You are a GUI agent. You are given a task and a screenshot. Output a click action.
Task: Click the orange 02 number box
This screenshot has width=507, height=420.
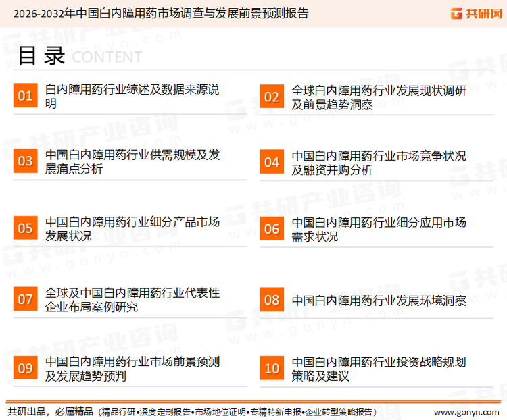click(272, 97)
